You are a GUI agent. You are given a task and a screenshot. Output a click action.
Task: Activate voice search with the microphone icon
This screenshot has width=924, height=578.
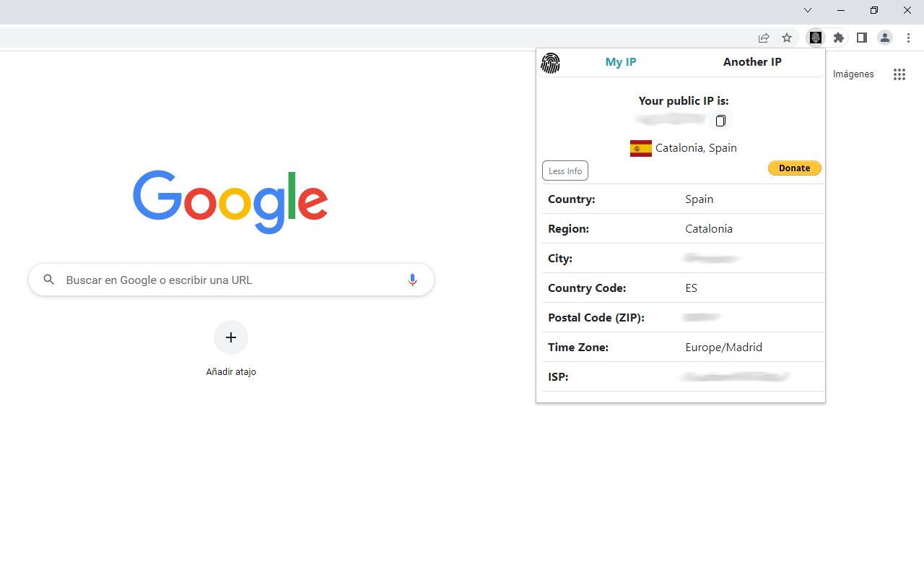[412, 280]
